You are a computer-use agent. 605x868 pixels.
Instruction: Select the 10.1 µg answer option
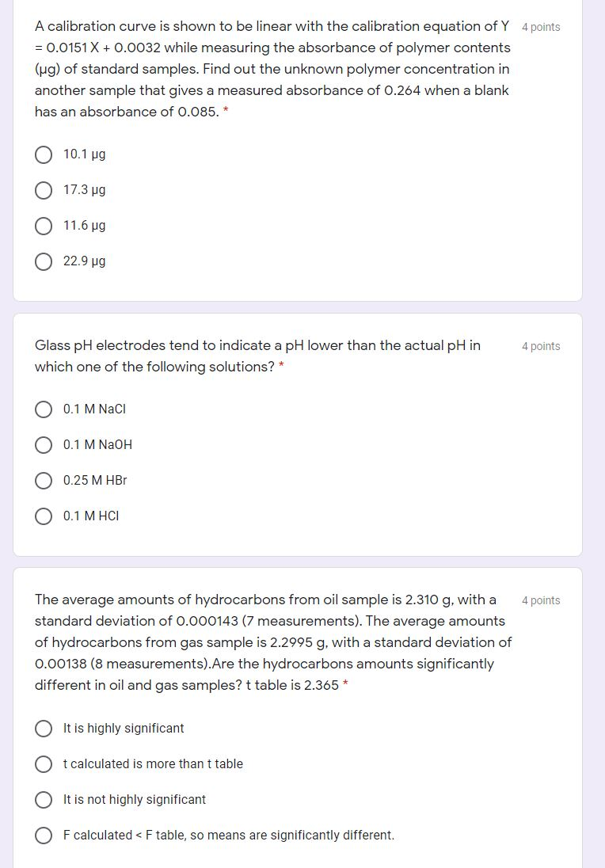coord(44,154)
